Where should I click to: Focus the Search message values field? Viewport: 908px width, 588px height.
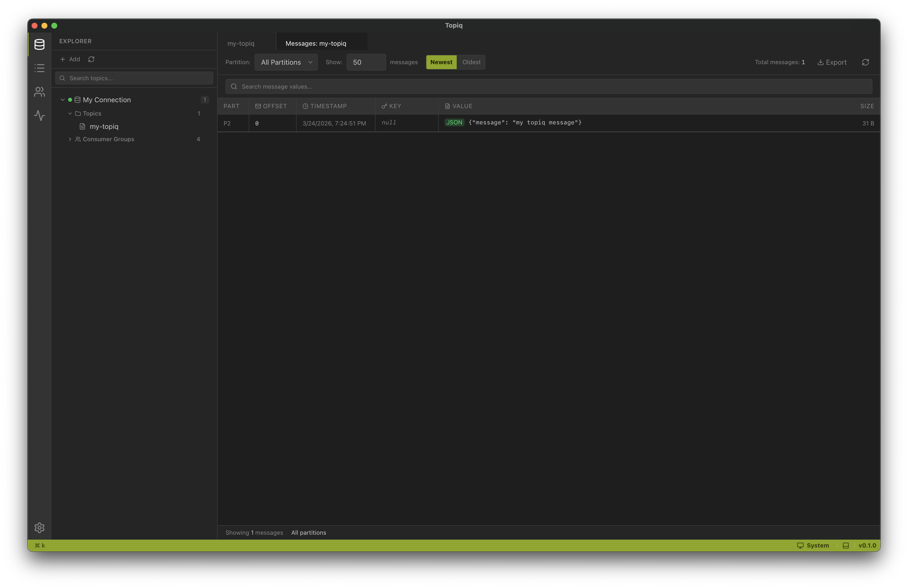click(x=549, y=87)
